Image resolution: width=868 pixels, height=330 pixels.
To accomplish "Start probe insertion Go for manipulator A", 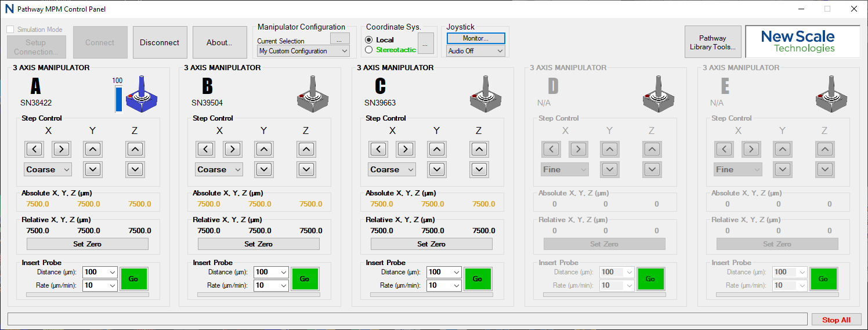I will (x=133, y=279).
